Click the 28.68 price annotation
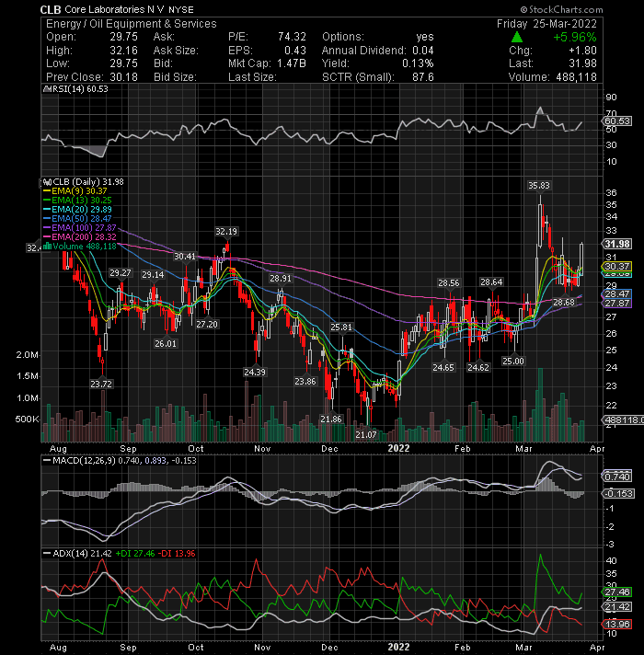644x655 pixels. [564, 303]
